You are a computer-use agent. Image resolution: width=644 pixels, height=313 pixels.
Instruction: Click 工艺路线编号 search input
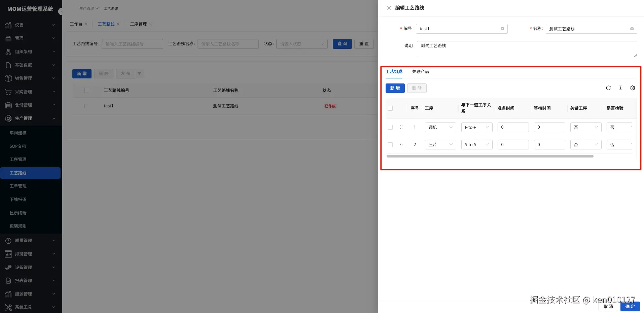point(133,44)
